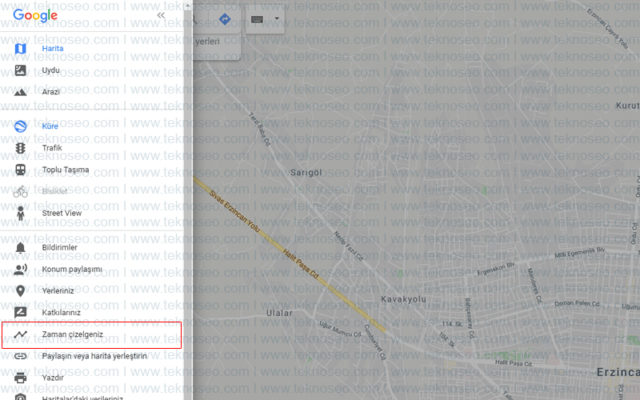This screenshot has height=400, width=640.
Task: Open the Katkılarınız menu label
Action: pos(61,313)
